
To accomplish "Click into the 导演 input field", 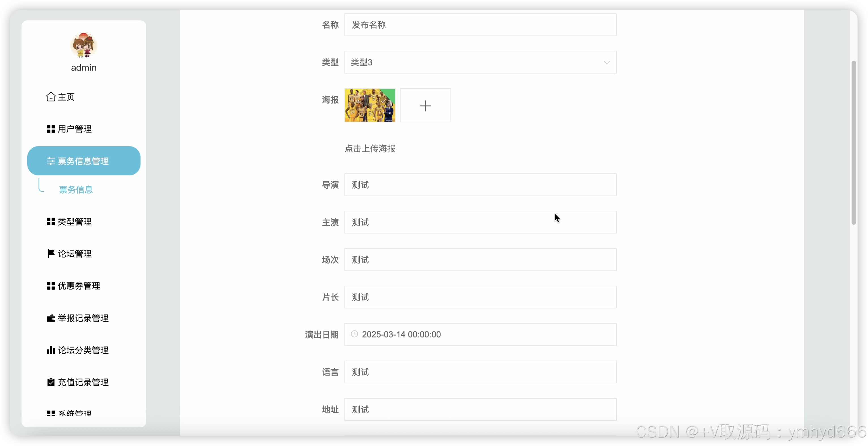I will [480, 185].
